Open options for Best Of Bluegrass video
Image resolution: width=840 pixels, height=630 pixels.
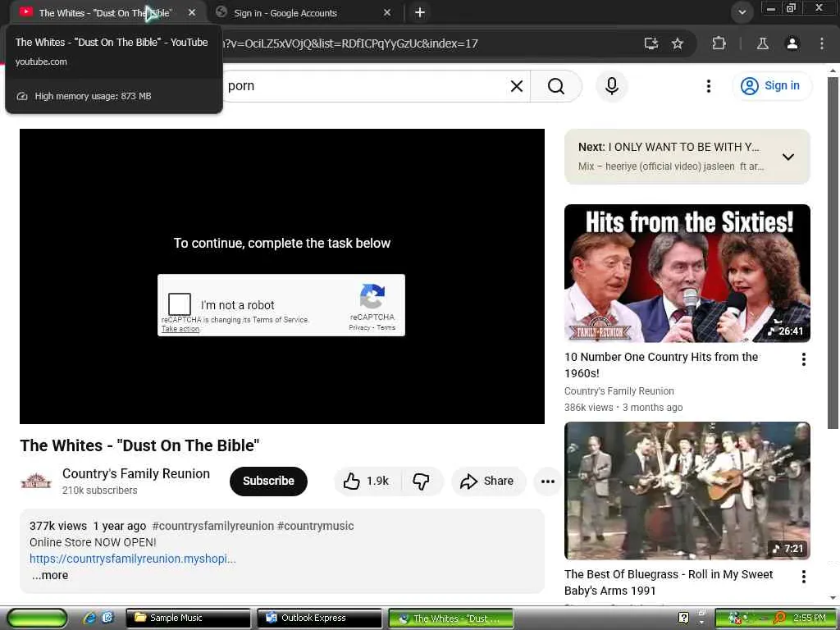(804, 577)
